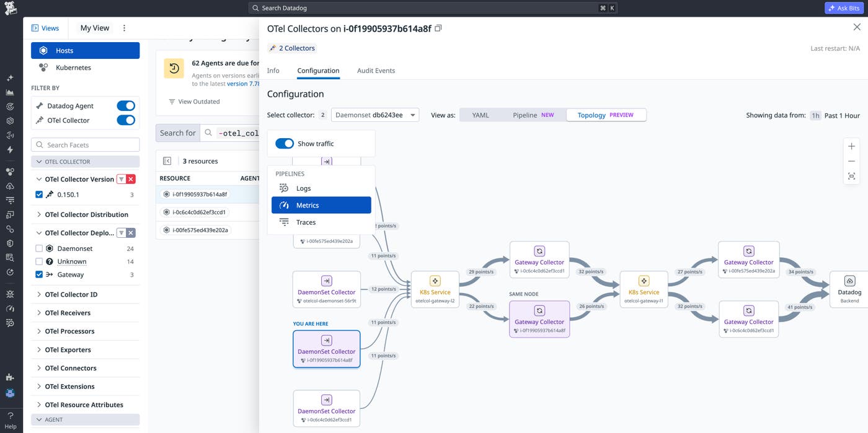The height and width of the screenshot is (433, 868).
Task: Open the Hosts view
Action: (x=85, y=51)
